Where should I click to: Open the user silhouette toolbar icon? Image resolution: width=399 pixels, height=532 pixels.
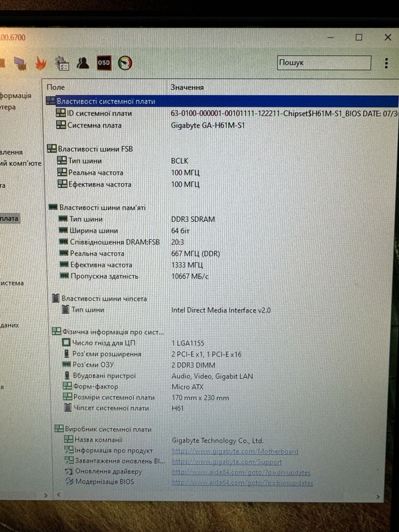[x=82, y=63]
